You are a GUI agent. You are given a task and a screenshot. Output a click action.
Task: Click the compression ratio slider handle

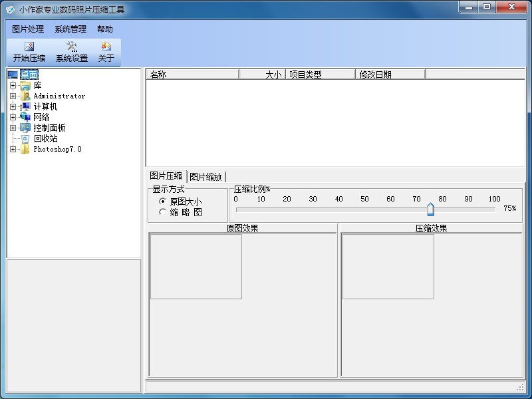pos(430,209)
